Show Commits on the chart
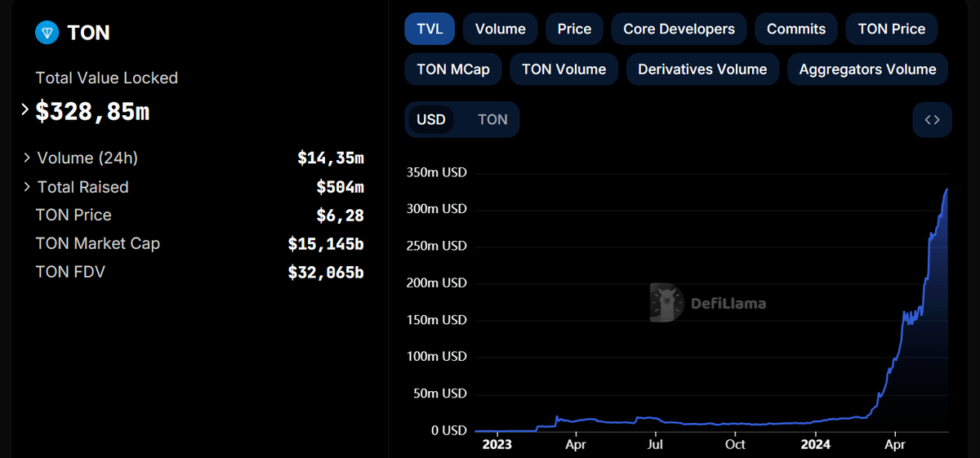Viewport: 980px width, 458px height. click(795, 29)
